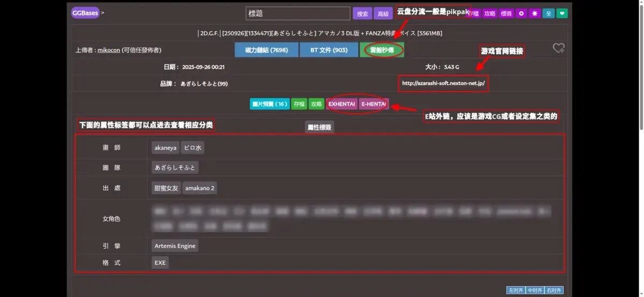Open the top-bar 標簽 tags button
Screen dimensions: 644x297
point(506,13)
